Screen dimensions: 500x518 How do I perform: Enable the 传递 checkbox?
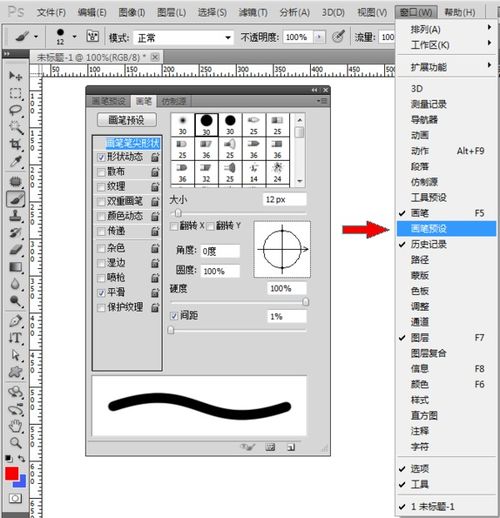101,231
